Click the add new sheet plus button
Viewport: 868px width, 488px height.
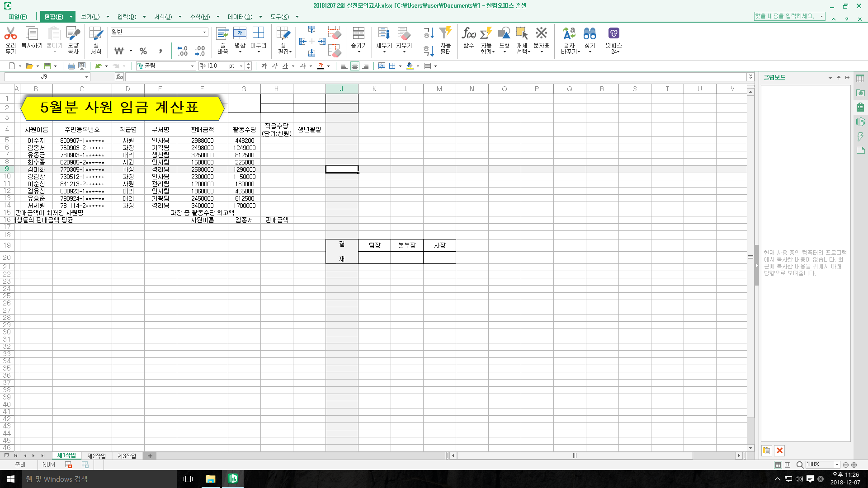point(150,456)
